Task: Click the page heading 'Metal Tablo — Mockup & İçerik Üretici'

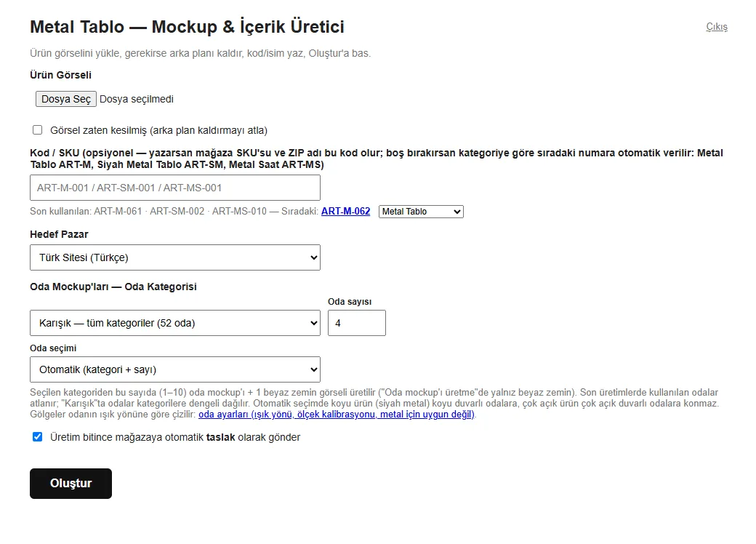Action: point(187,26)
